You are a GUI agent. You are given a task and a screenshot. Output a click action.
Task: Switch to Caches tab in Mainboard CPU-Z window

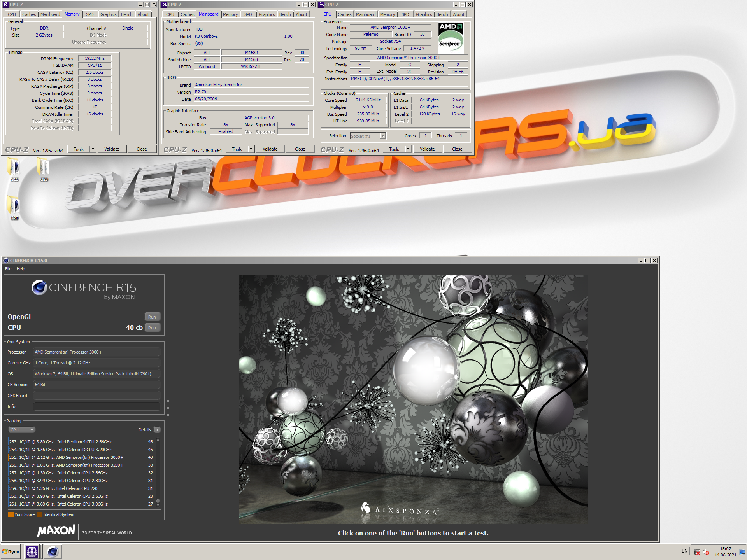(187, 14)
